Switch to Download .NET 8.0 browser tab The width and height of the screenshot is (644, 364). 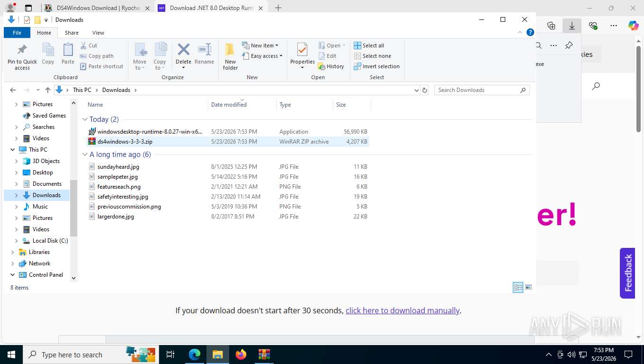212,8
